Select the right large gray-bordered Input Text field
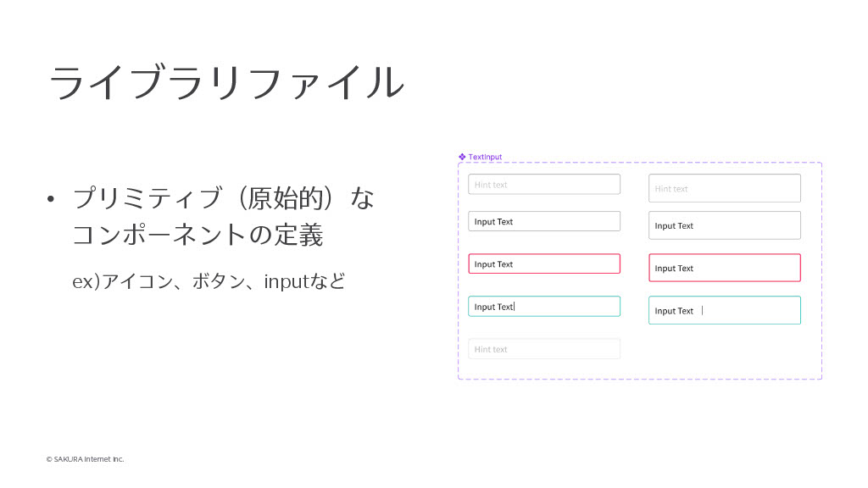The image size is (868, 488). tap(724, 225)
